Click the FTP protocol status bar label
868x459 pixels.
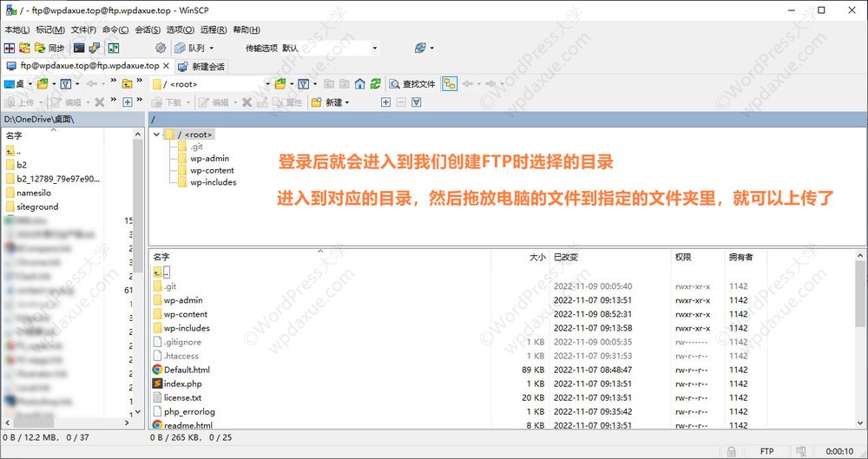click(766, 451)
